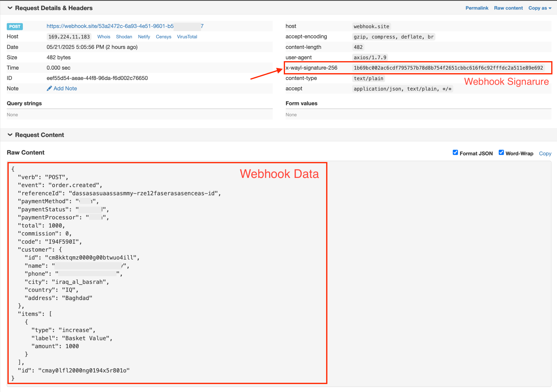Click the POST method badge
Viewport: 557px width, 392px height.
coord(15,26)
